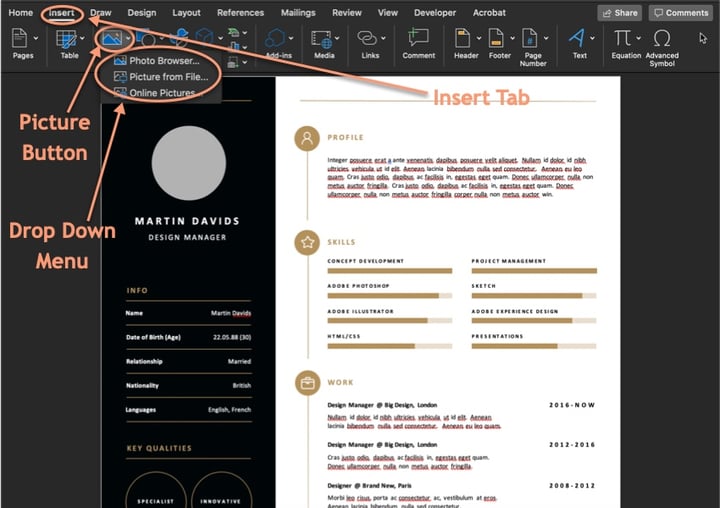Expand the Links dropdown arrow

[383, 38]
